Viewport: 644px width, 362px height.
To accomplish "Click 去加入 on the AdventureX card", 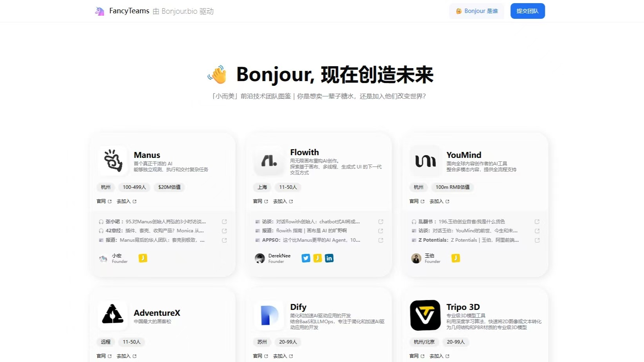I will (127, 356).
